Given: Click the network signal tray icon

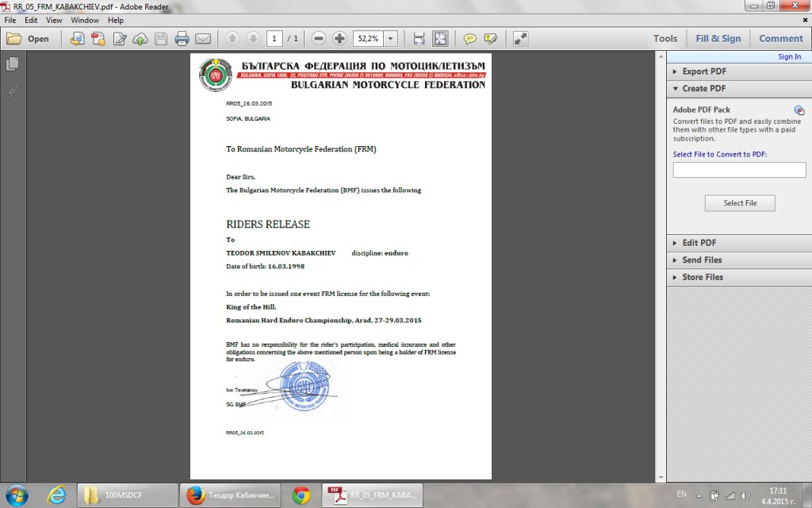Looking at the screenshot, I should point(730,496).
